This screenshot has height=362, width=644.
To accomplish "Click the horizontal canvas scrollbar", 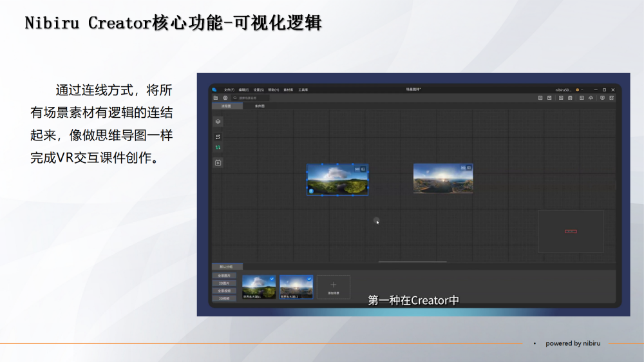I will point(412,262).
